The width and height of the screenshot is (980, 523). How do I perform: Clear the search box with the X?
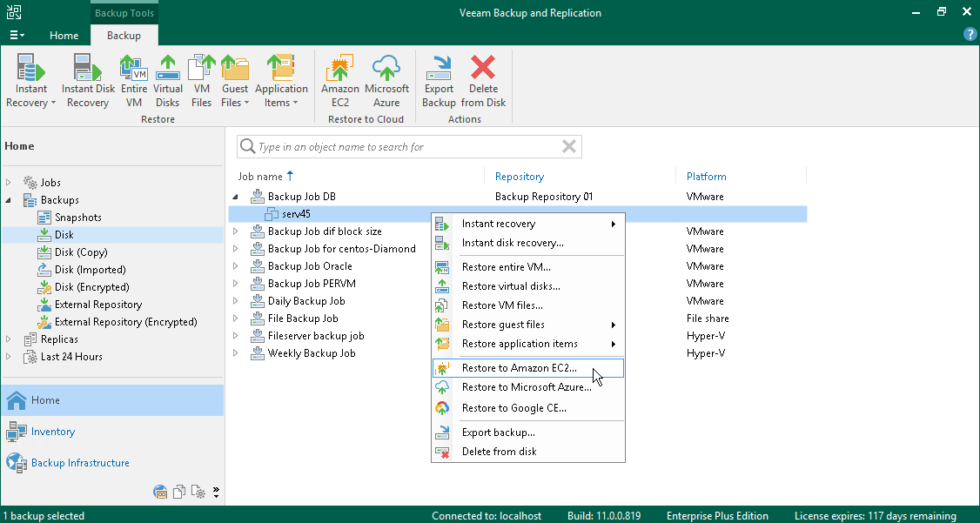pos(568,147)
